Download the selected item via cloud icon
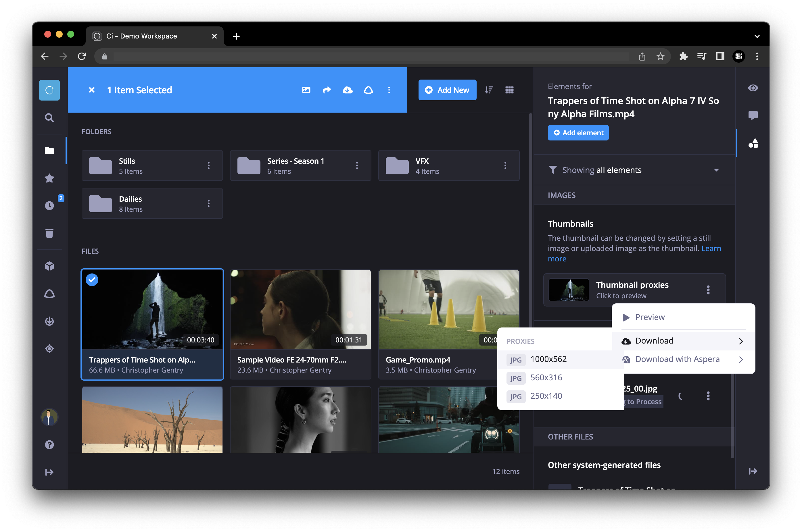Viewport: 802px width, 532px height. [348, 90]
